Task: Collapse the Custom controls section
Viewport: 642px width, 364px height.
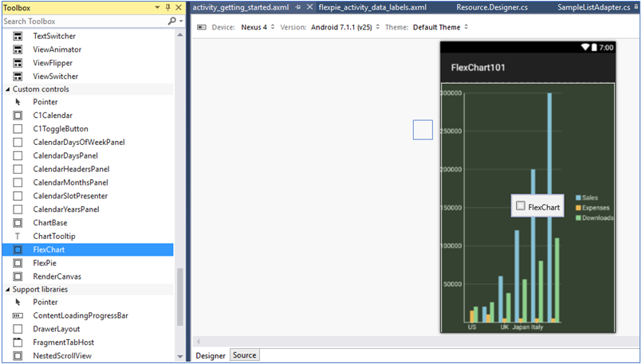Action: click(x=8, y=89)
